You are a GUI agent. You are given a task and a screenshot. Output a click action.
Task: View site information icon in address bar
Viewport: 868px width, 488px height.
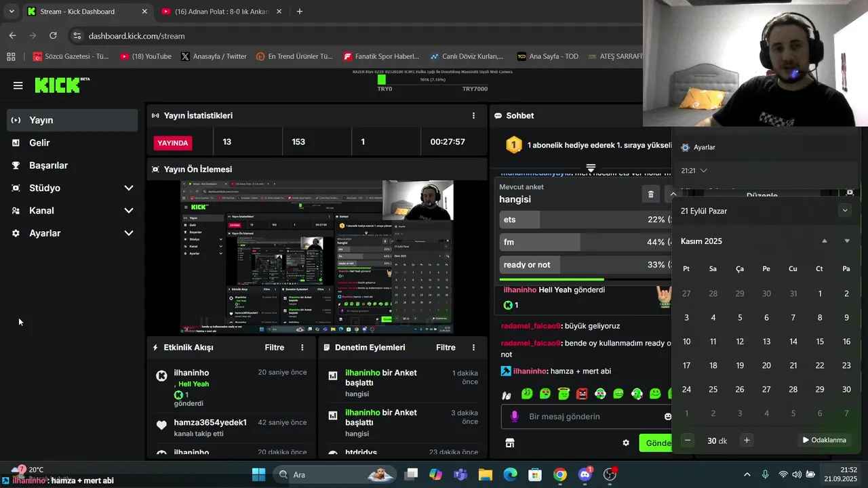[x=77, y=36]
